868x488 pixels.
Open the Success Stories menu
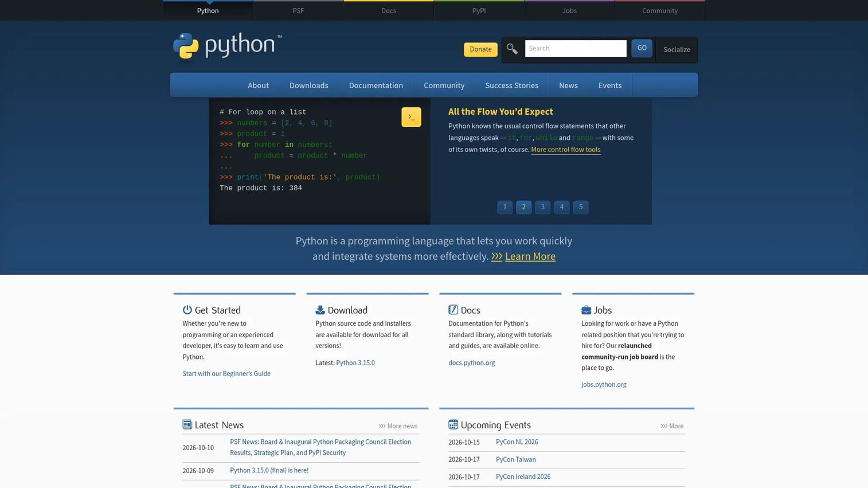[x=512, y=85]
